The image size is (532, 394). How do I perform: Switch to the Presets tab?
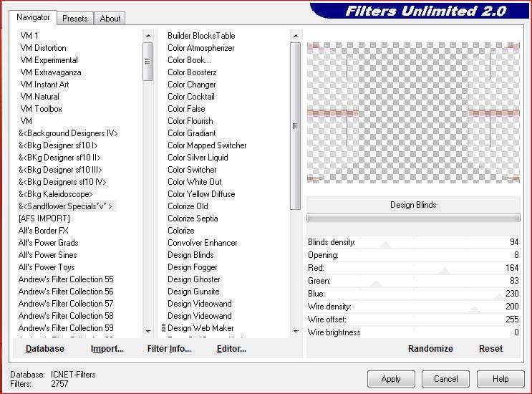[75, 19]
